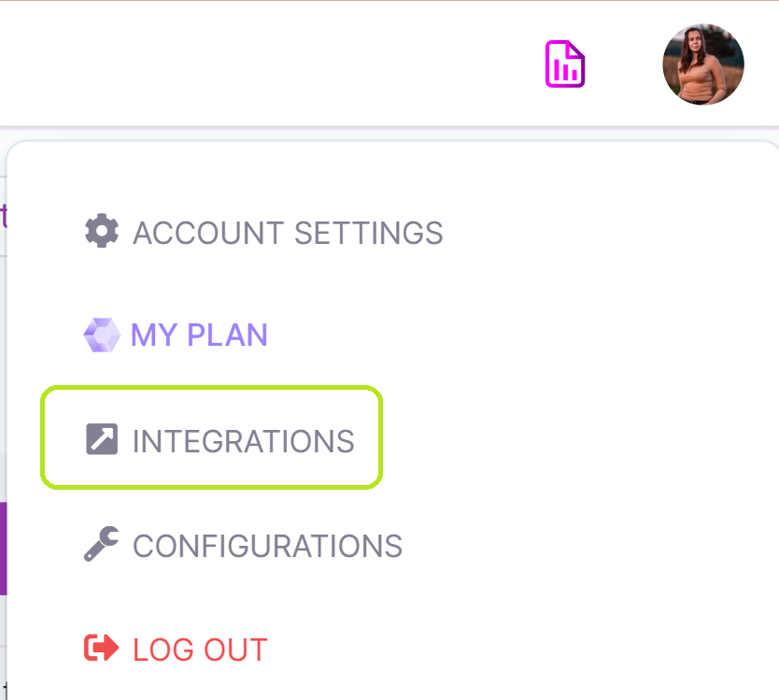Click the word OUT in Log Out

[x=236, y=650]
